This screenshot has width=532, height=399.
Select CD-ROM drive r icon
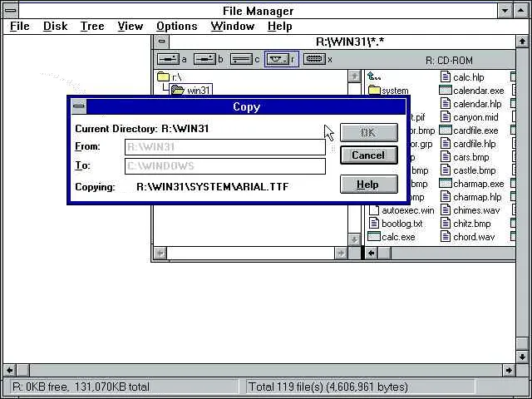[x=278, y=59]
